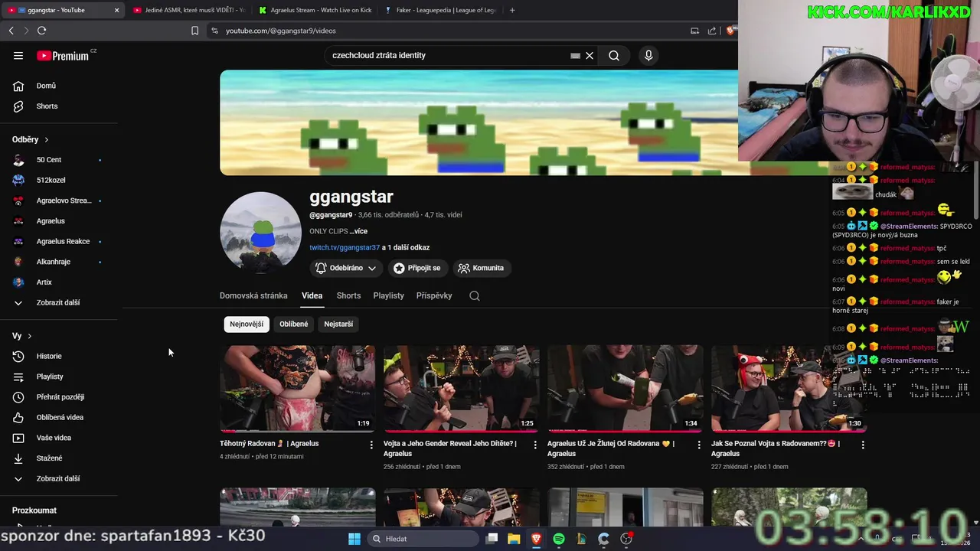This screenshot has width=980, height=551.
Task: Select the Oblíbené sort chip
Action: coord(294,324)
